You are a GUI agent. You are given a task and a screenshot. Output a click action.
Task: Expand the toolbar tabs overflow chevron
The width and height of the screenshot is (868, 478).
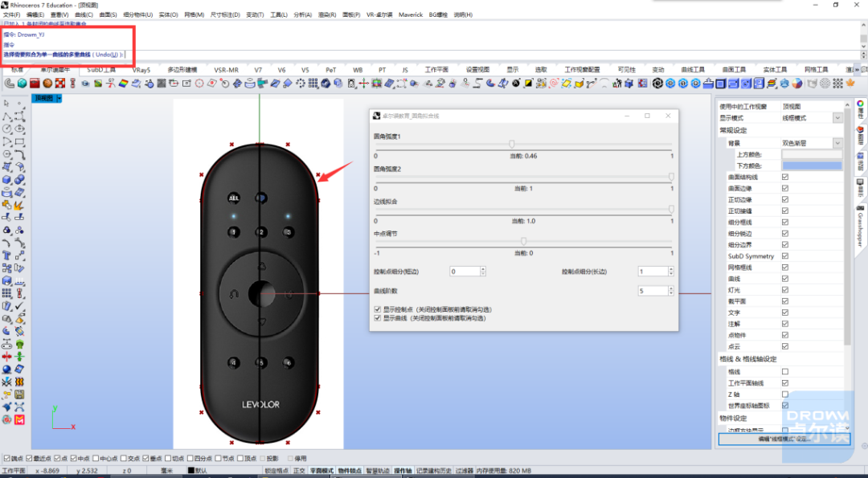pos(857,70)
